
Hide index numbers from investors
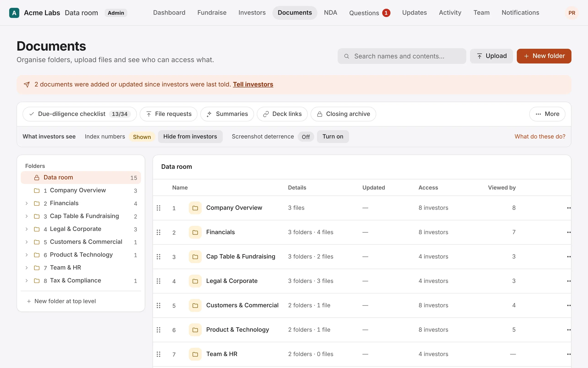190,137
